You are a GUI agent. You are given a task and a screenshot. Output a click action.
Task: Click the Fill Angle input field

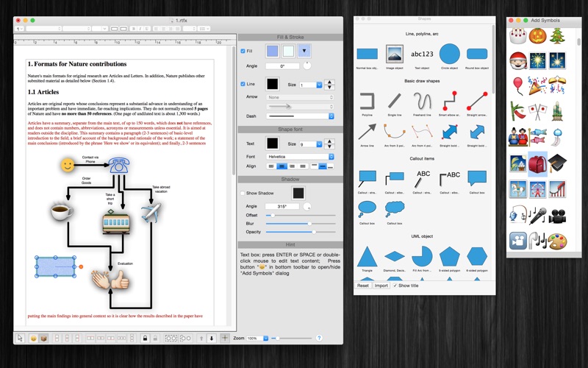282,66
